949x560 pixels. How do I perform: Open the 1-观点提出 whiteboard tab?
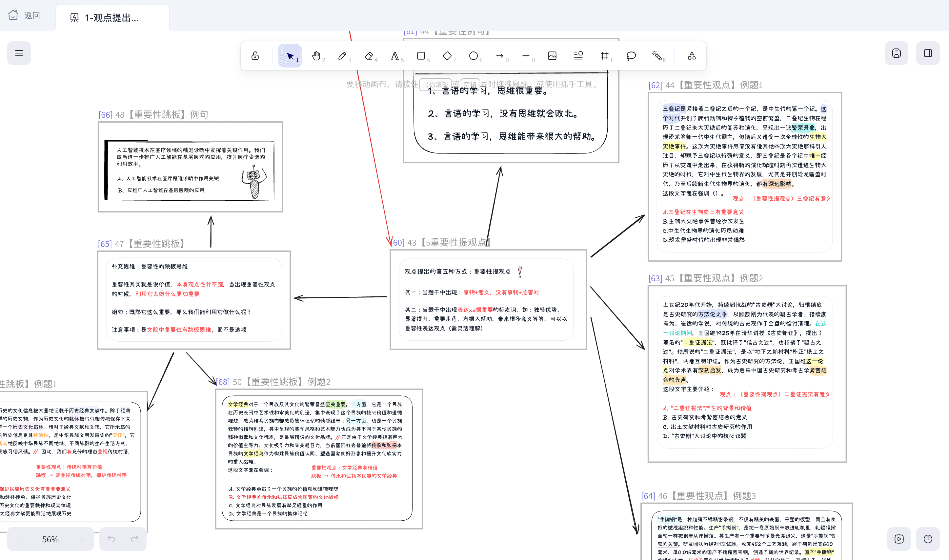pos(112,18)
